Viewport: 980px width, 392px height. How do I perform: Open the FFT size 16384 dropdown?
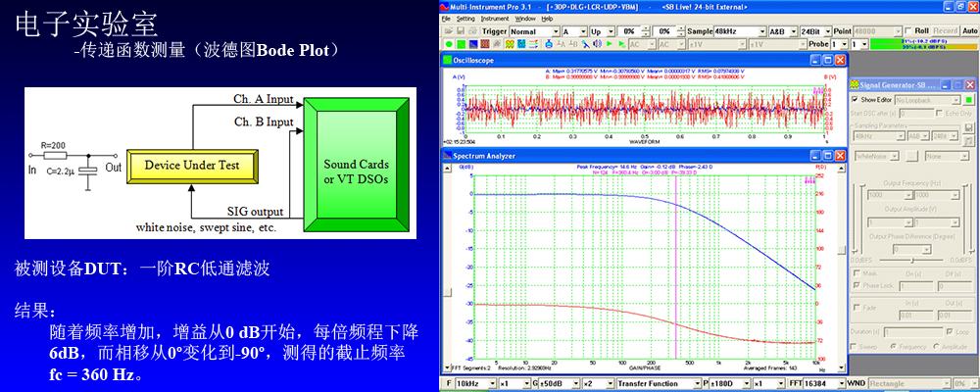824,383
